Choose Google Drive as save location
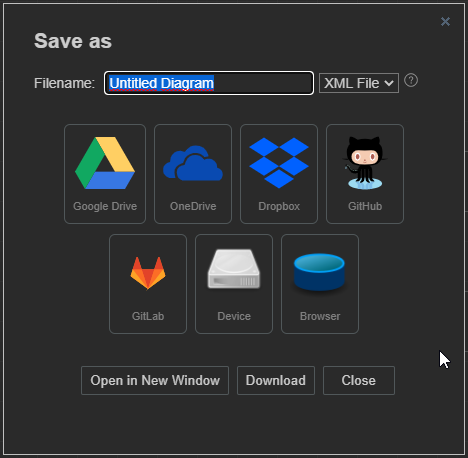 coord(105,174)
